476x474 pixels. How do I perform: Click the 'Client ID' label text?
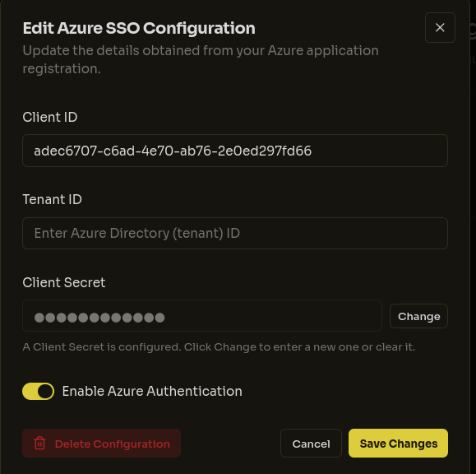(x=50, y=118)
